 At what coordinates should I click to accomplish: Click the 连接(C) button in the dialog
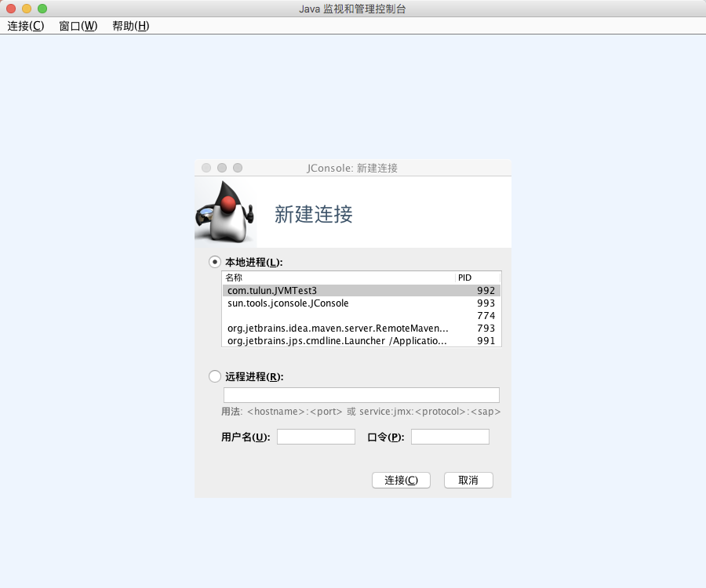(x=401, y=480)
